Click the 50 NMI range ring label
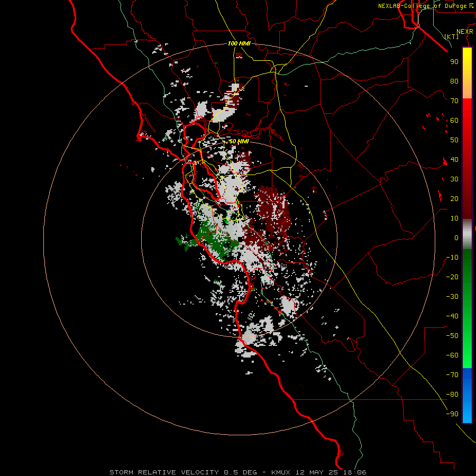 [239, 142]
